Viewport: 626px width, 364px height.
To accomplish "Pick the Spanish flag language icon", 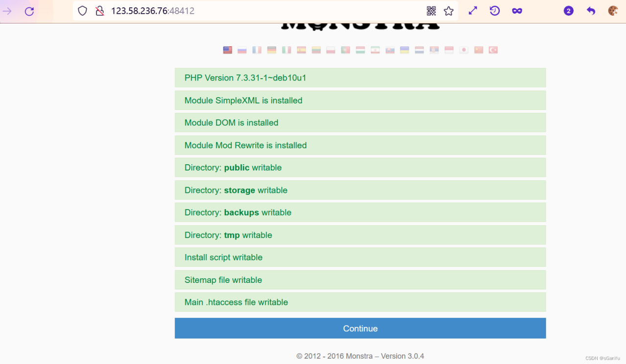I will [301, 49].
